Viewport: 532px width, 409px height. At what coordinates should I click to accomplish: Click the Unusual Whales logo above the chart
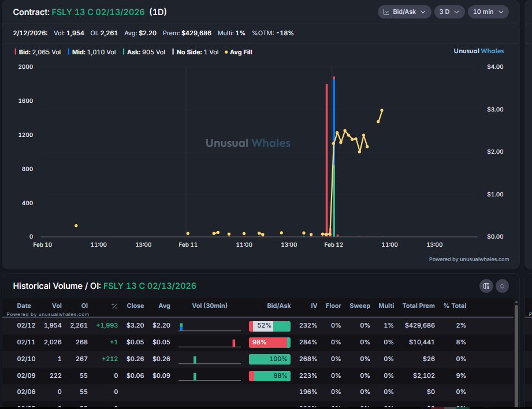(478, 51)
